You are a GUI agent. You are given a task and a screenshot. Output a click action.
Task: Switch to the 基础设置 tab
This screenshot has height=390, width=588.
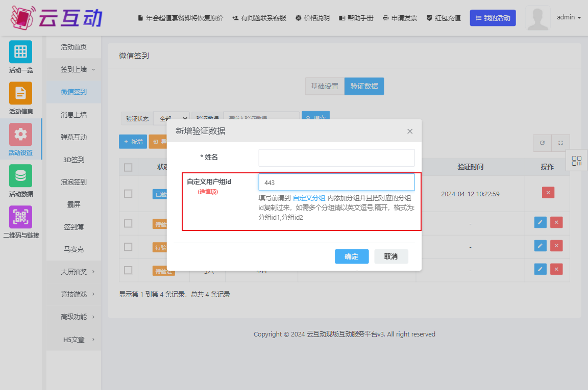[x=325, y=86]
